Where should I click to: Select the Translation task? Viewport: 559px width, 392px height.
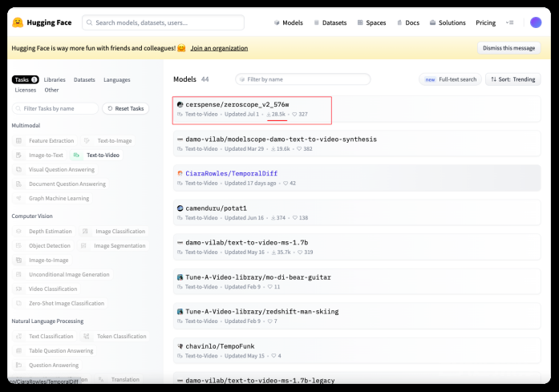tap(119, 379)
